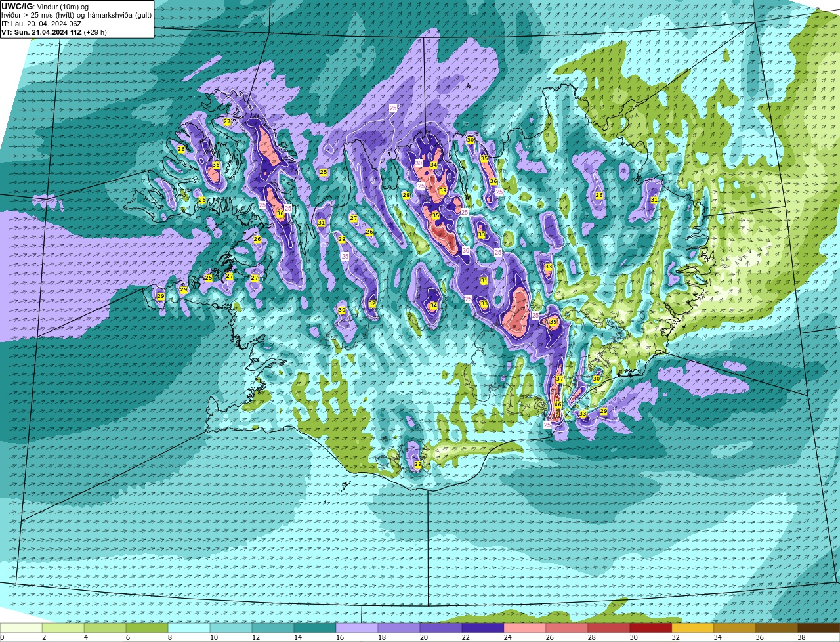Image resolution: width=840 pixels, height=642 pixels.
Task: Click the '8' tick label on color scale
Action: pos(170,637)
